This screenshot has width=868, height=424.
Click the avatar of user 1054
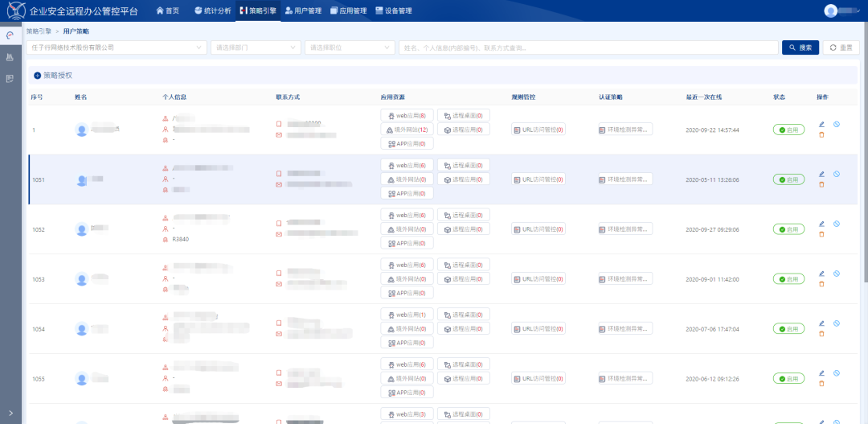(x=81, y=329)
